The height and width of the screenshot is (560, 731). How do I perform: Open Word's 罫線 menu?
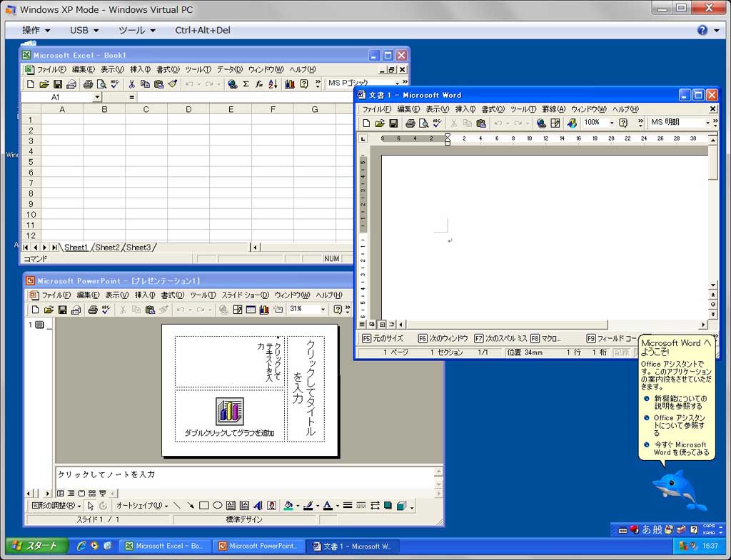point(553,109)
